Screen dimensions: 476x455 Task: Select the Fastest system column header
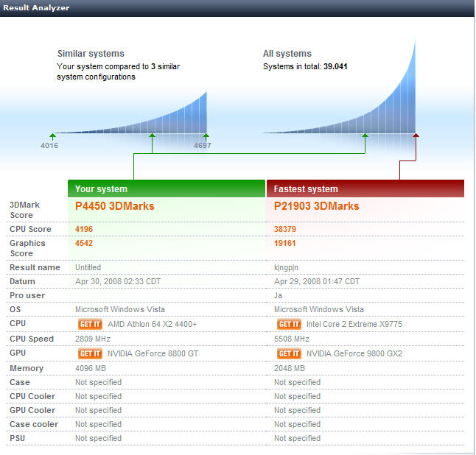365,188
